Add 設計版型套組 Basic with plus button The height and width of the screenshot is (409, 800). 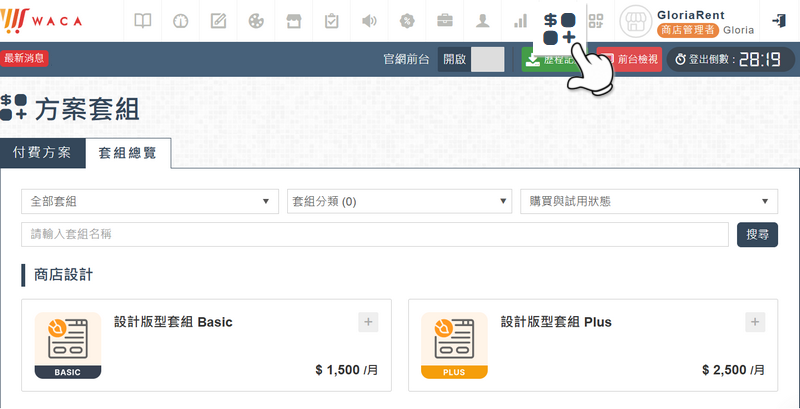[368, 322]
